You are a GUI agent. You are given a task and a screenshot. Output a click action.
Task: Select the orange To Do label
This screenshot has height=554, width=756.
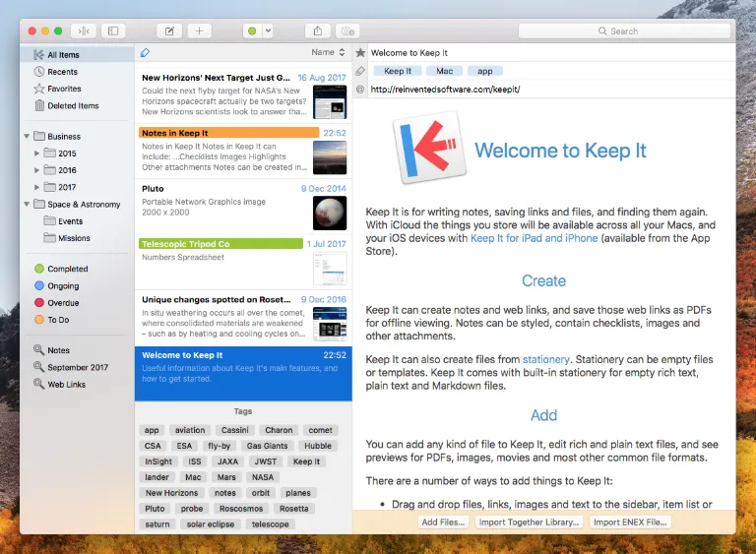(x=52, y=320)
